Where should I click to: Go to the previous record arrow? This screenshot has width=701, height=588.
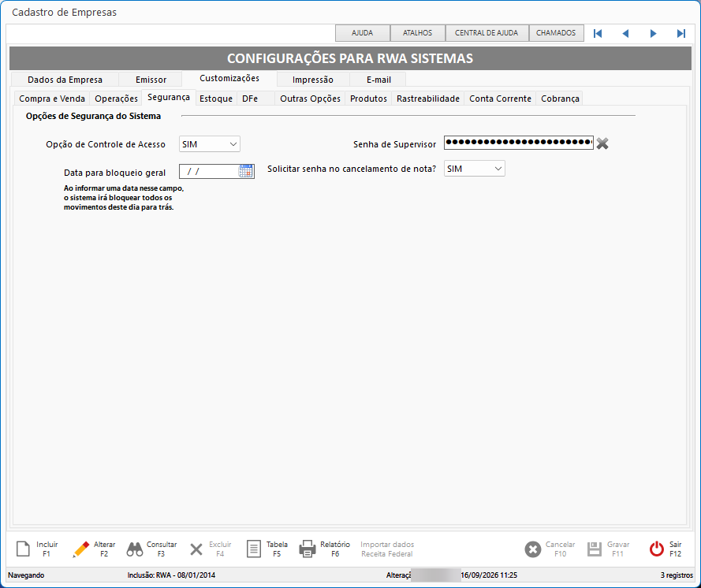click(x=625, y=34)
